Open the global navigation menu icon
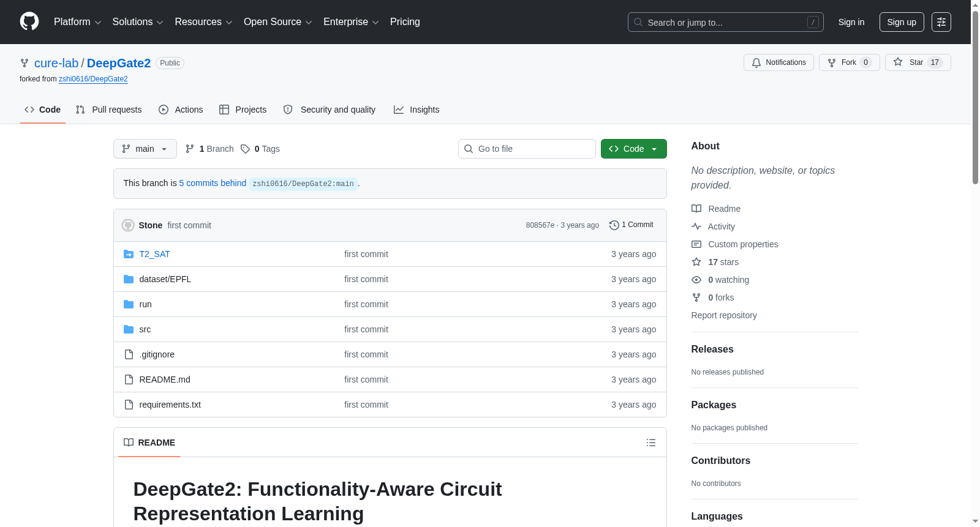Screen dimensions: 980x527 coord(941,22)
